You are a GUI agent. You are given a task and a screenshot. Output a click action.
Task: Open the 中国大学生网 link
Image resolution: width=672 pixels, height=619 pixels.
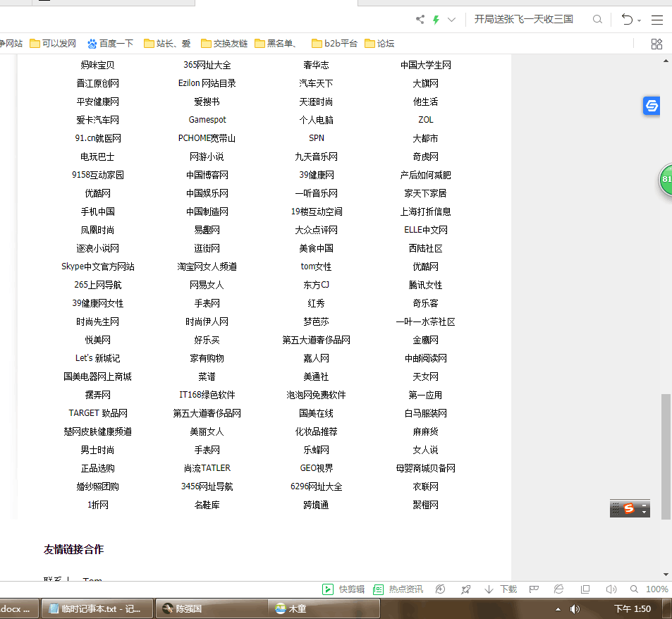click(426, 65)
